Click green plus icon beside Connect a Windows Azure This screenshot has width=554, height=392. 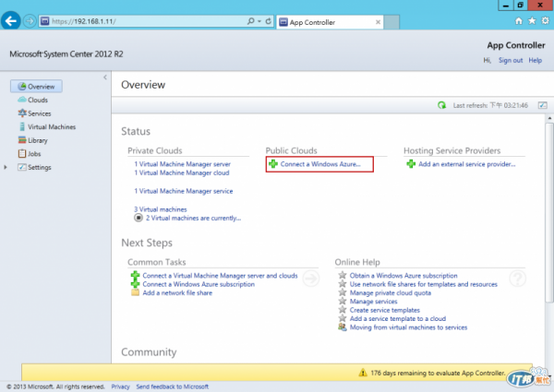pos(273,163)
